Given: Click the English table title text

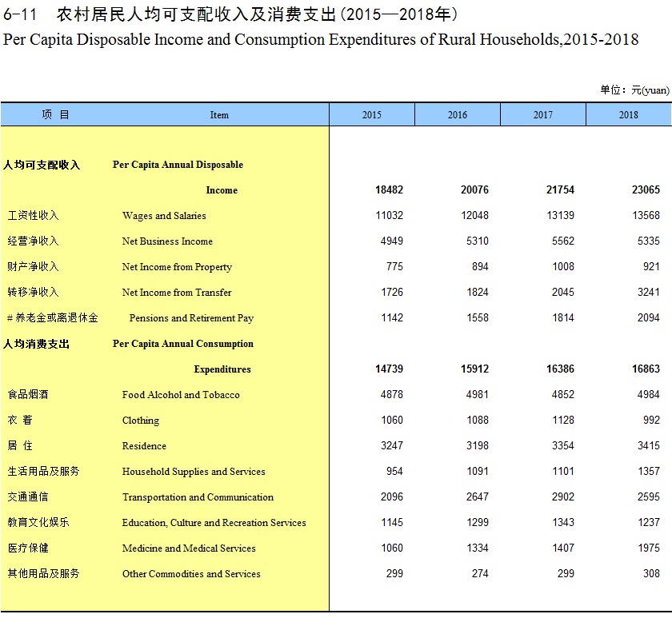Looking at the screenshot, I should [321, 39].
